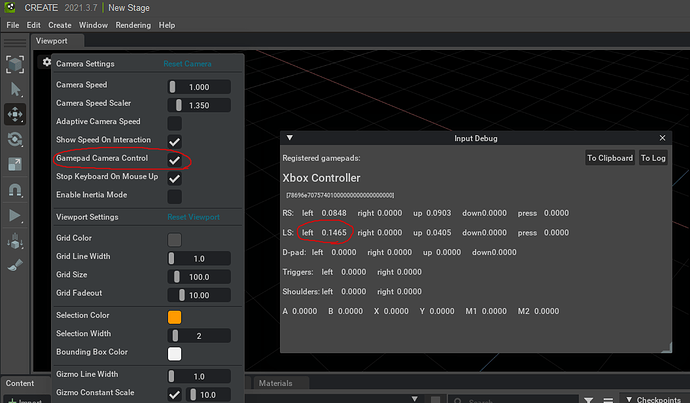Toggle the Snap magnet tool
Viewport: 690px width, 403px height.
tap(15, 190)
